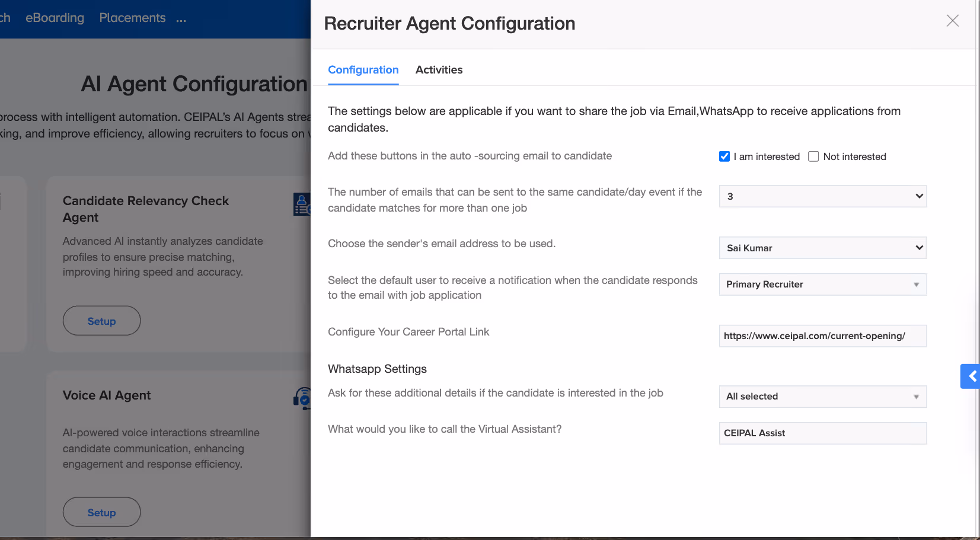The height and width of the screenshot is (540, 980).
Task: Open the sender email dropdown showing Sai Kumar
Action: click(822, 248)
